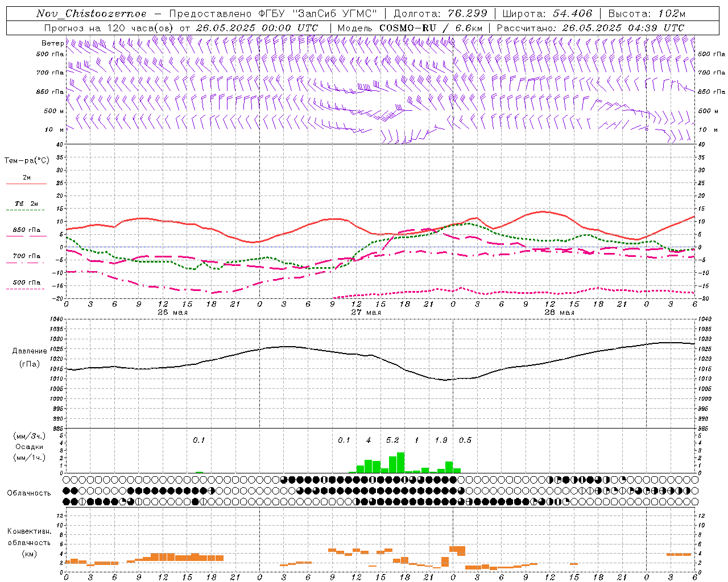Click the 'Широта: 54.406' latitude field
728x582 pixels.
pyautogui.click(x=547, y=14)
